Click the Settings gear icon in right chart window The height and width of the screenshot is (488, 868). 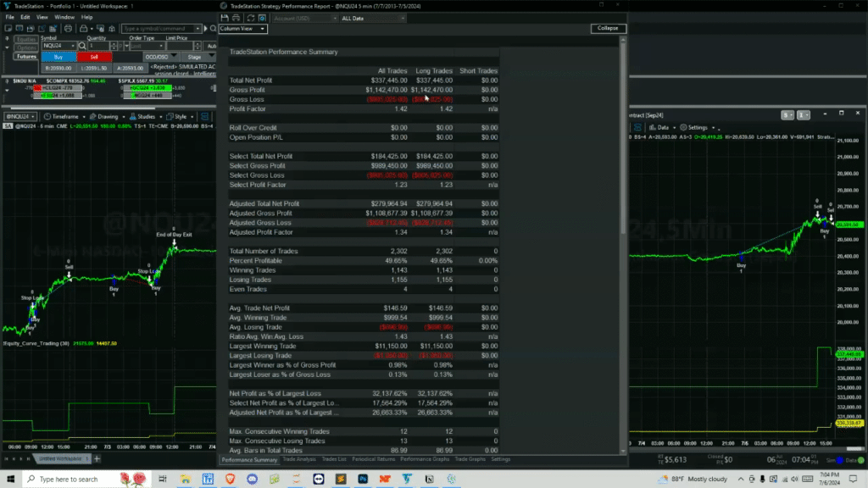point(683,127)
